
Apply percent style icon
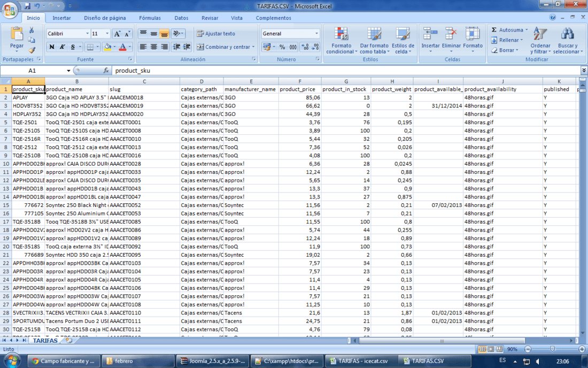coord(282,47)
